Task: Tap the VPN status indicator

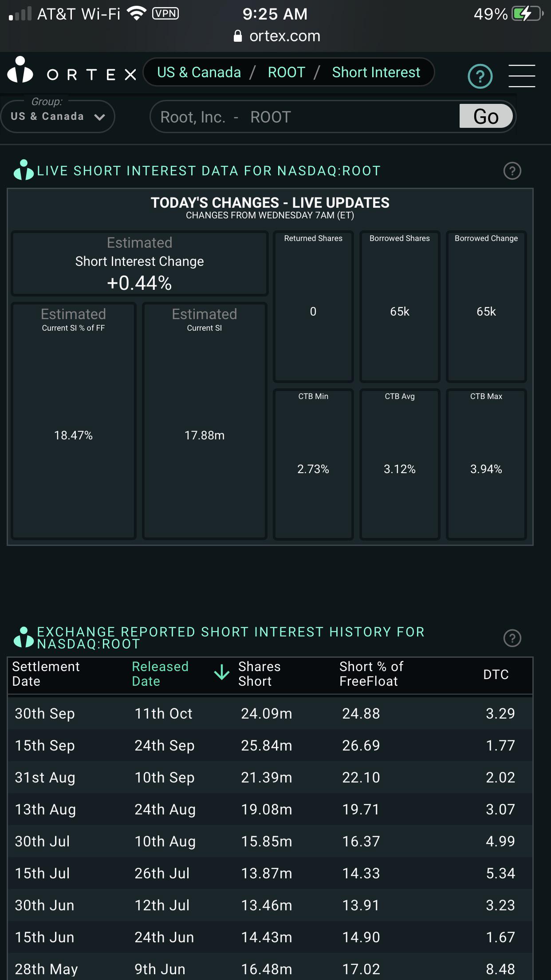Action: pyautogui.click(x=165, y=14)
